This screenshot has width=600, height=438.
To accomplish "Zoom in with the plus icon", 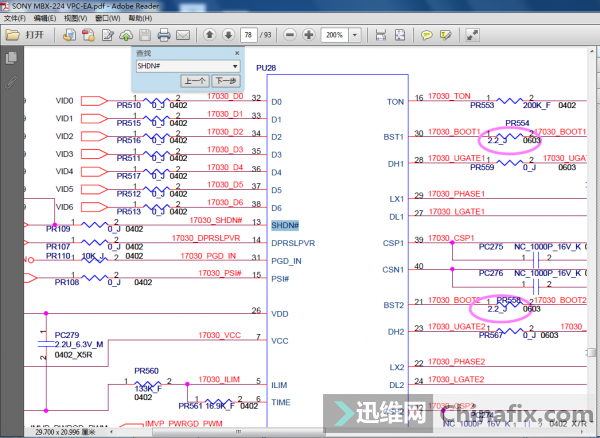I will 308,35.
